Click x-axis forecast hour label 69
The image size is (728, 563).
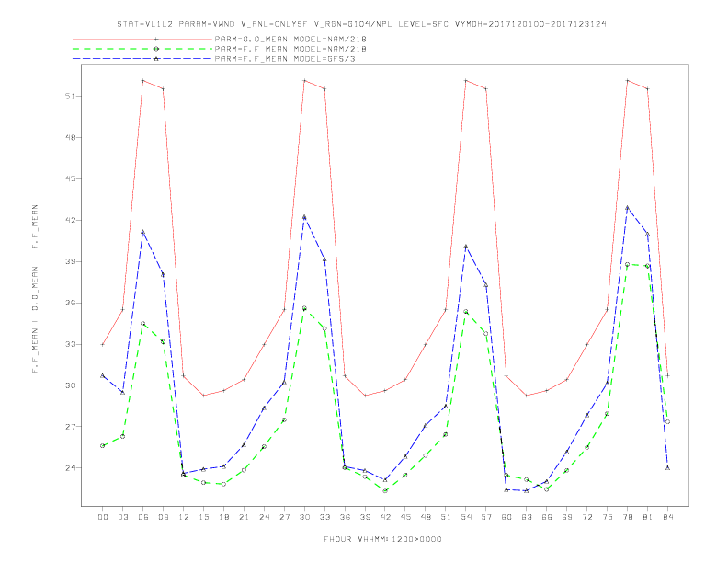click(x=567, y=517)
